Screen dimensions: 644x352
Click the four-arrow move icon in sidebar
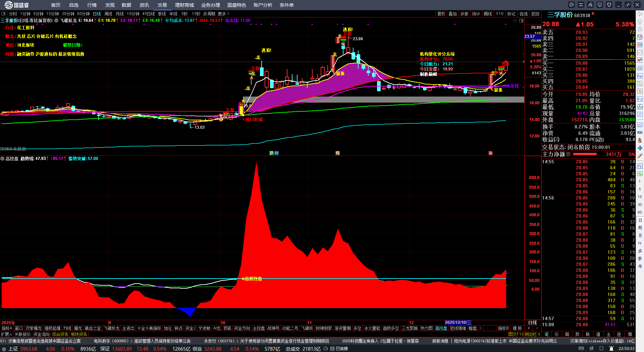(640, 148)
